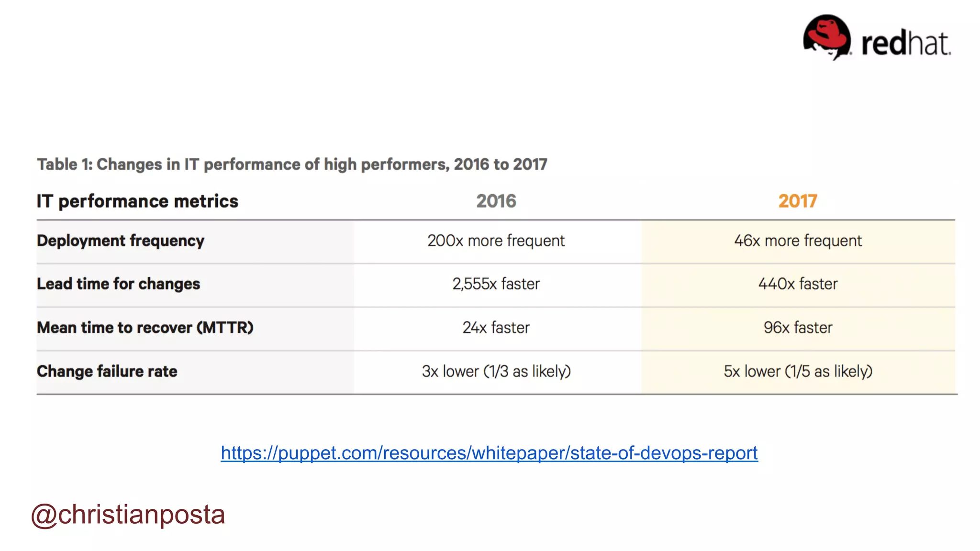
Task: Select the 2016 column header
Action: tap(496, 201)
